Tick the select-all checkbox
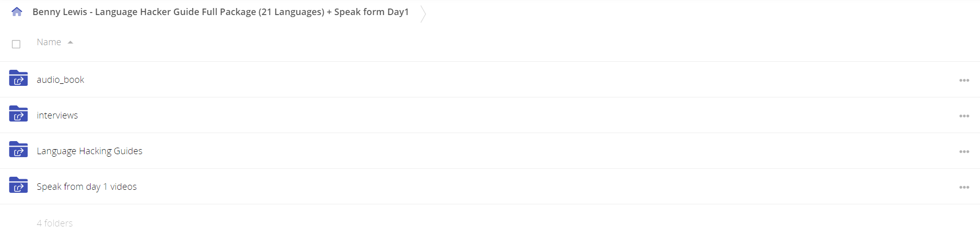This screenshot has width=980, height=238. (x=16, y=44)
